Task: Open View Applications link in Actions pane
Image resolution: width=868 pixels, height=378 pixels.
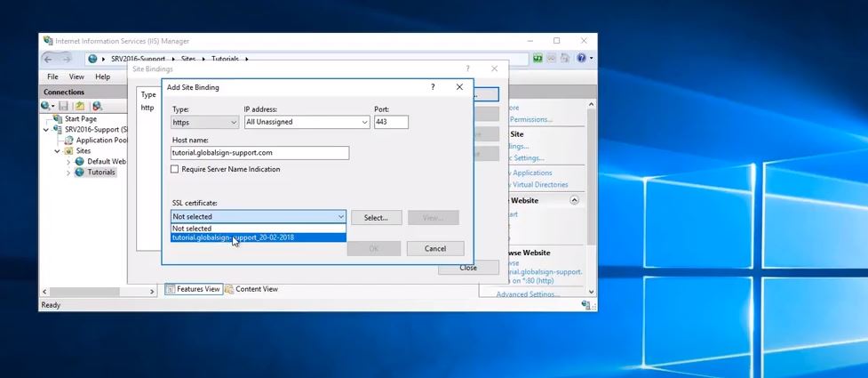Action: click(532, 173)
